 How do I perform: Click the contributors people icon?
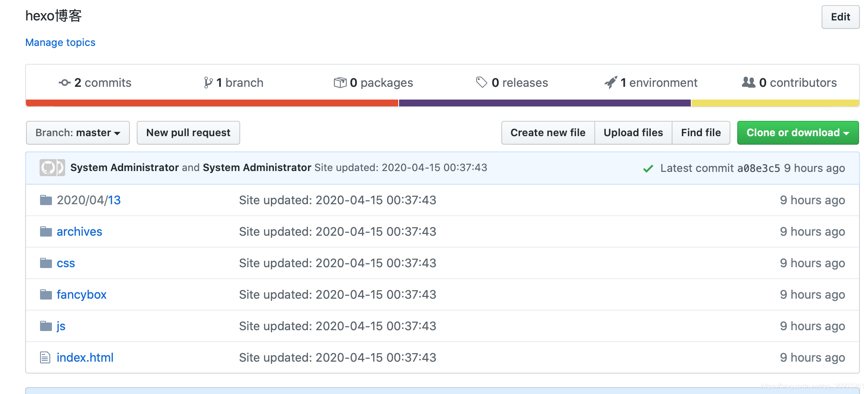[749, 82]
